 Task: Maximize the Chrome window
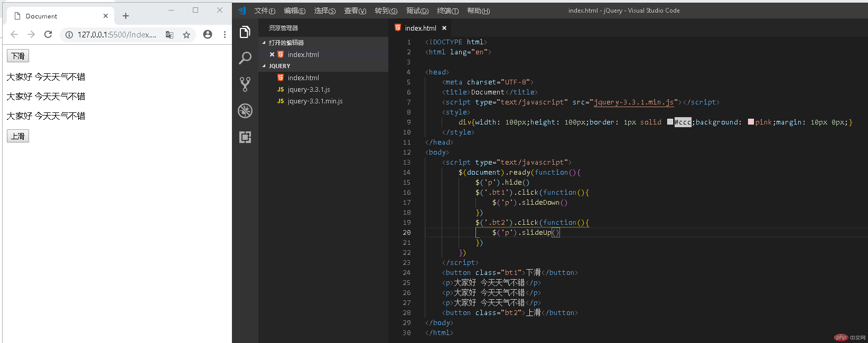click(195, 10)
